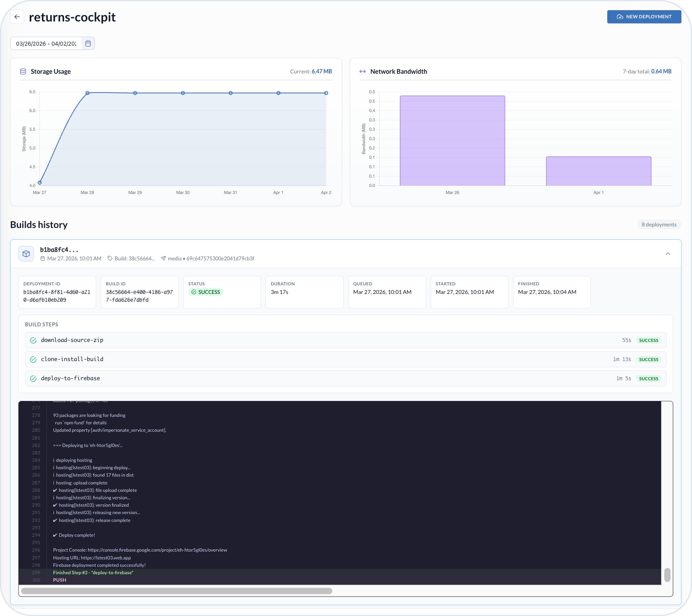Click SUCCESS badge on deploy-to-firebase row
This screenshot has width=692, height=616.
coord(649,379)
